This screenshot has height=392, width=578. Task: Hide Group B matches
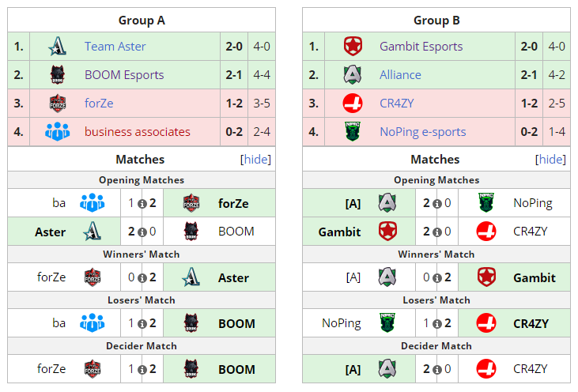coord(551,160)
